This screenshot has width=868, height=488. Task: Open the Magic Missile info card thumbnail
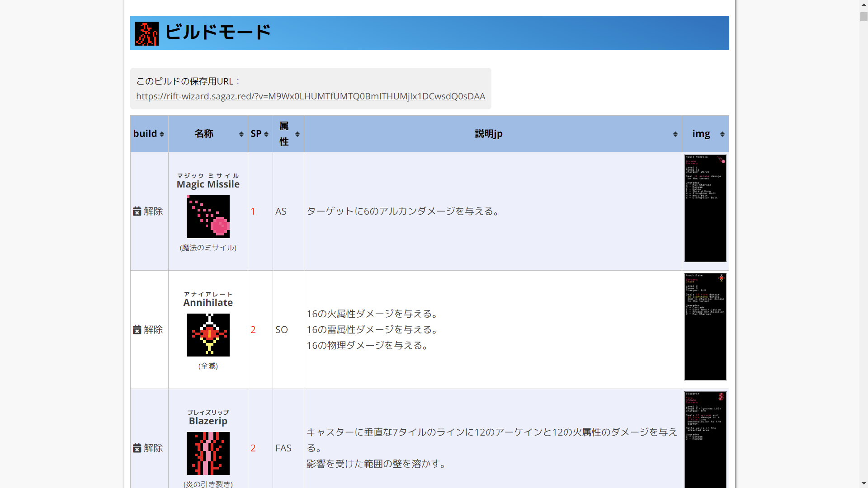[x=705, y=208]
